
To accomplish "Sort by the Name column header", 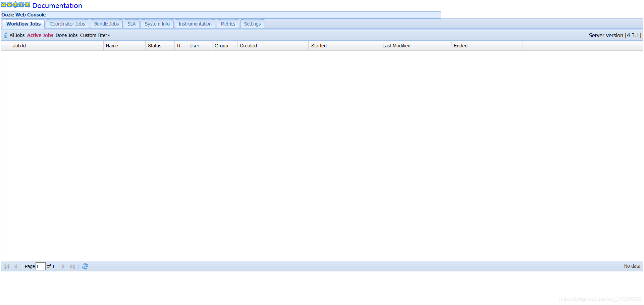I will pos(124,46).
